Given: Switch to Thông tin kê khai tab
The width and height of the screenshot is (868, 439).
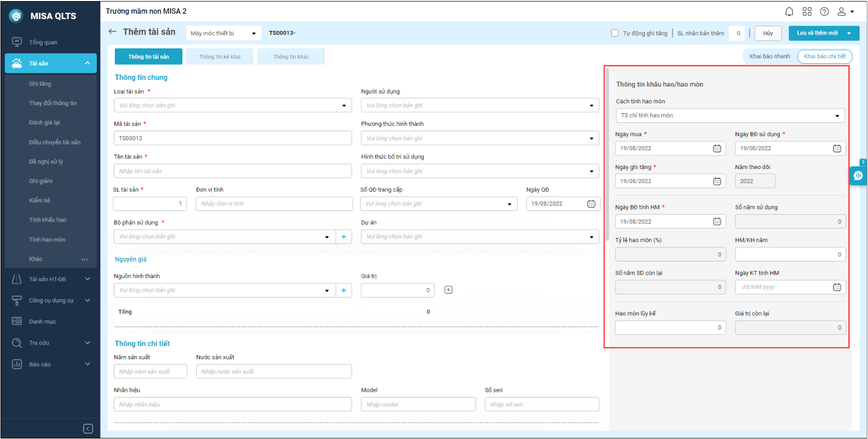Looking at the screenshot, I should point(220,57).
